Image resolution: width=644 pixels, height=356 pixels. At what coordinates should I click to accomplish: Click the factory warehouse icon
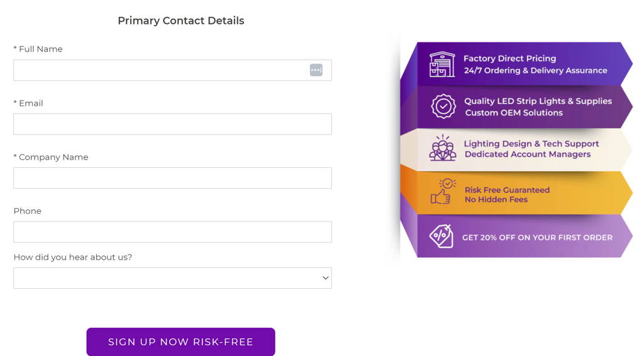click(x=442, y=64)
